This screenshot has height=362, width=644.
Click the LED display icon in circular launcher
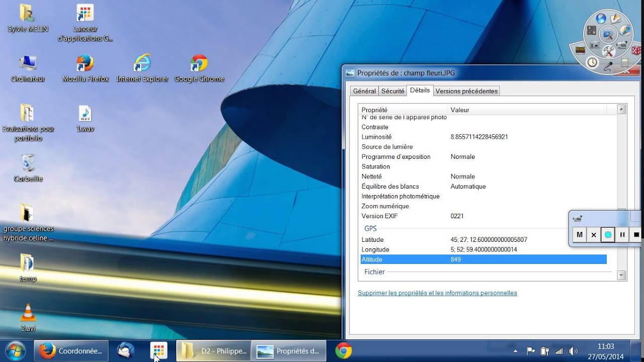580,50
